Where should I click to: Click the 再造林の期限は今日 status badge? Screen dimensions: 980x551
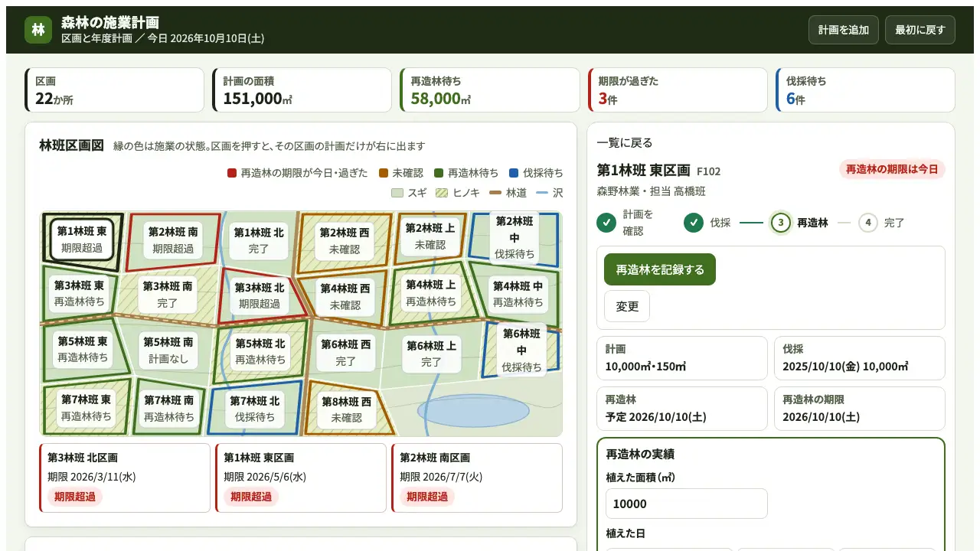point(892,169)
